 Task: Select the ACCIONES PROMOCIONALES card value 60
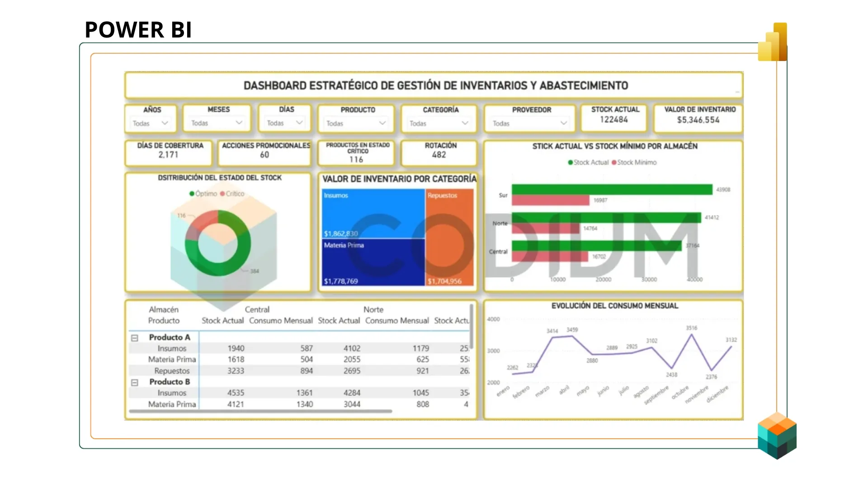pyautogui.click(x=264, y=155)
